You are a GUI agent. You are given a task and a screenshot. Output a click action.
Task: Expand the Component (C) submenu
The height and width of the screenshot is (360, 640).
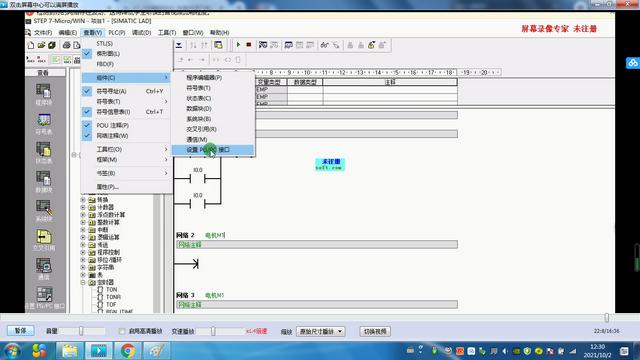coord(127,78)
